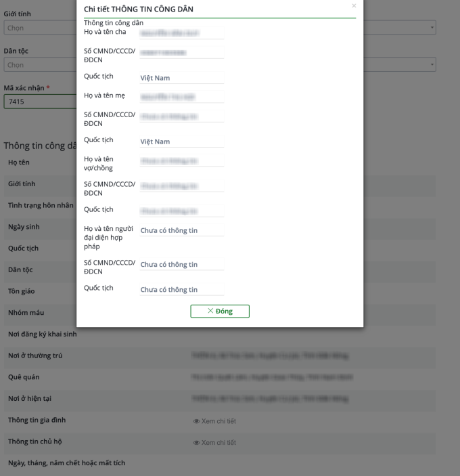Click the father's Quốc tịch field
This screenshot has width=460, height=476.
point(181,78)
